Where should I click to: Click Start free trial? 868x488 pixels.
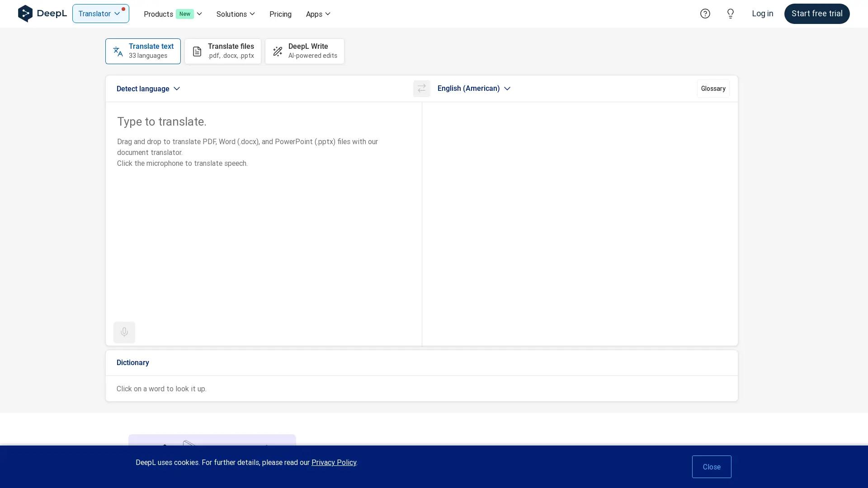816,14
